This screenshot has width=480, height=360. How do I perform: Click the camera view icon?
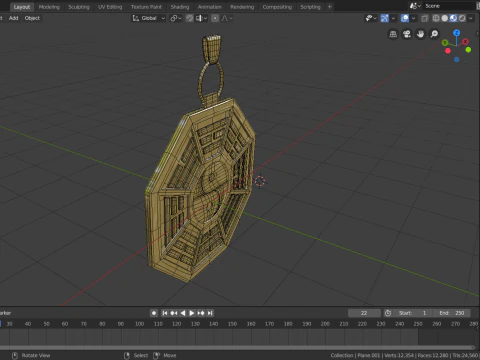[407, 34]
